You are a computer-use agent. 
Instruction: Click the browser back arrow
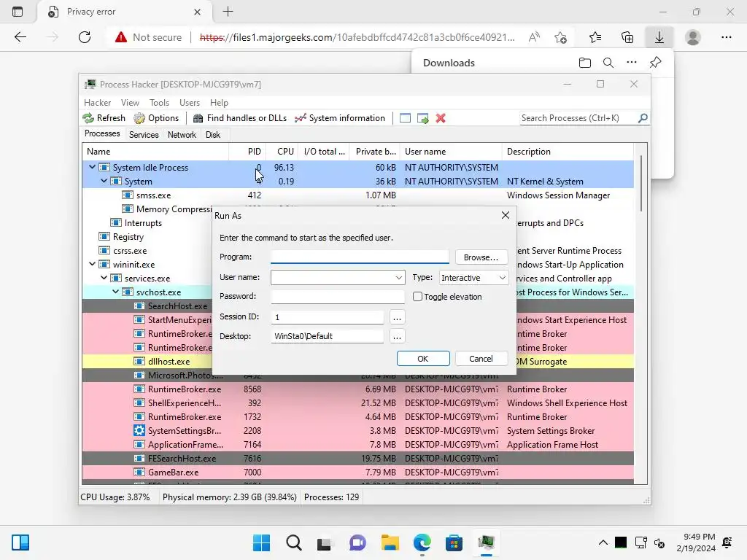pyautogui.click(x=20, y=37)
